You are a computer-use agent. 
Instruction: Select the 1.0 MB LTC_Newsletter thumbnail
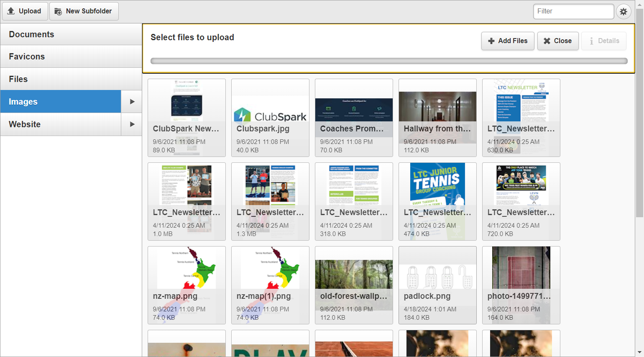(x=187, y=202)
